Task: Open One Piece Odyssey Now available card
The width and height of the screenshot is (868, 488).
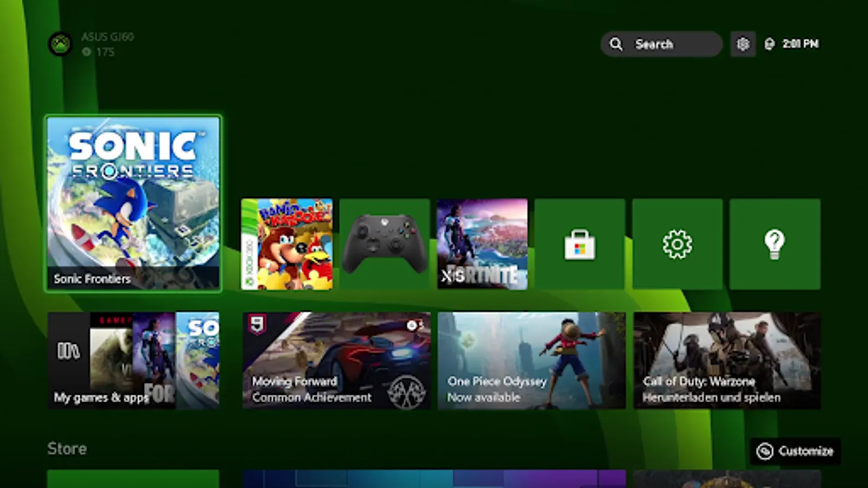Action: pyautogui.click(x=532, y=360)
